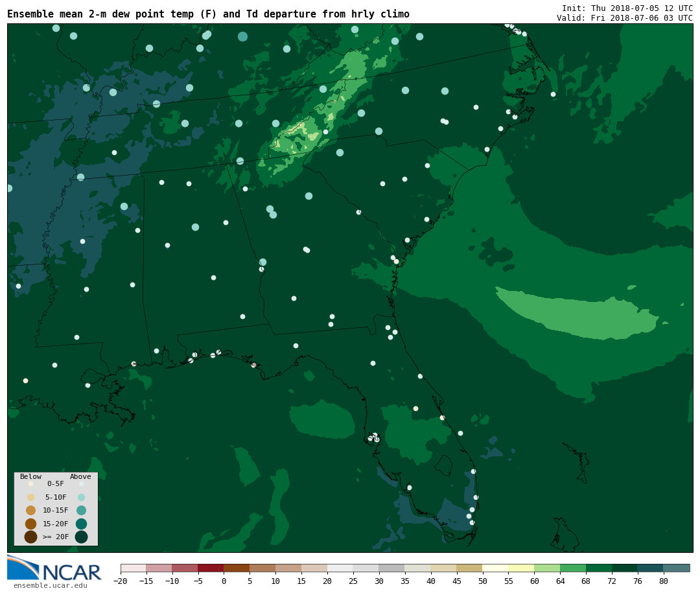
Task: Click the >= 20F Above dark teal circle
Action: point(81,537)
